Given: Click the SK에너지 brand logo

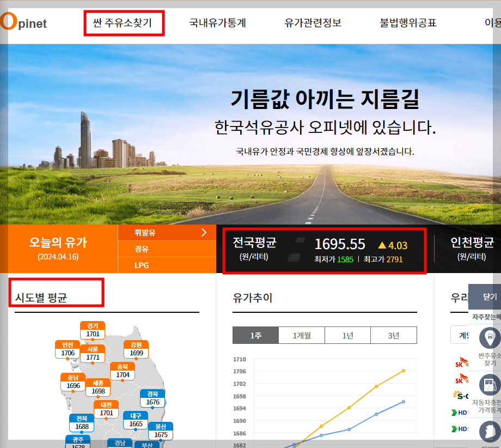Looking at the screenshot, I should pyautogui.click(x=459, y=364).
